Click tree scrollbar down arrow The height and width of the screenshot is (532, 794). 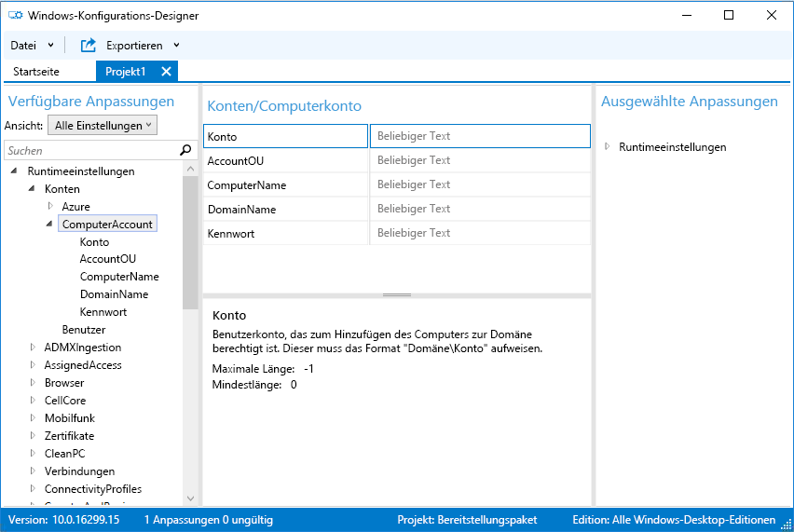(190, 498)
